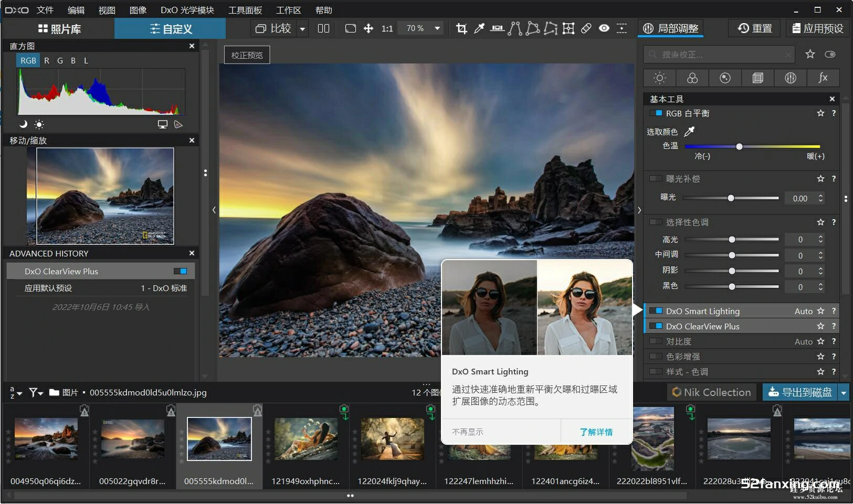Image resolution: width=853 pixels, height=504 pixels.
Task: Open the Color palette three-circles icon
Action: [692, 78]
